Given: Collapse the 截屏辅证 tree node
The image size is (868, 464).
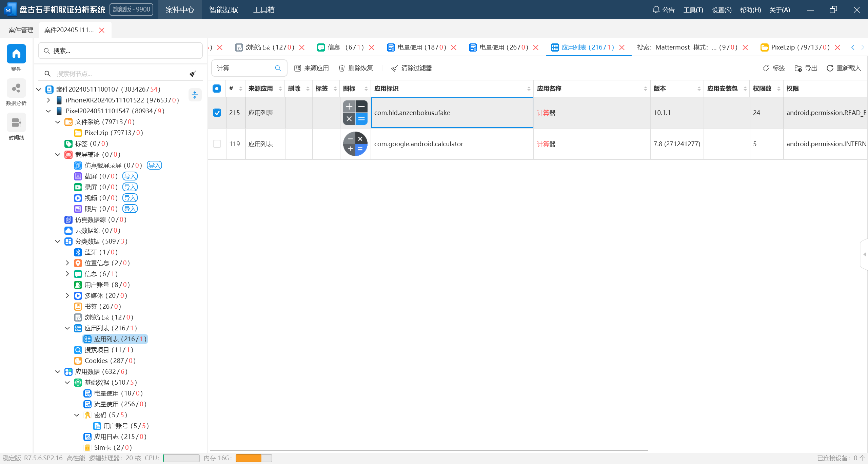Looking at the screenshot, I should click(58, 155).
